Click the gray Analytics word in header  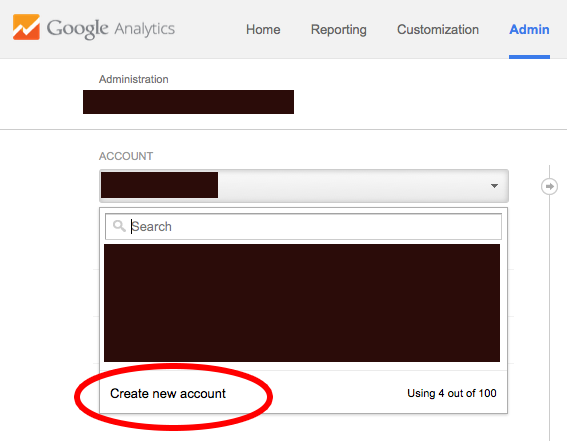[x=145, y=29]
